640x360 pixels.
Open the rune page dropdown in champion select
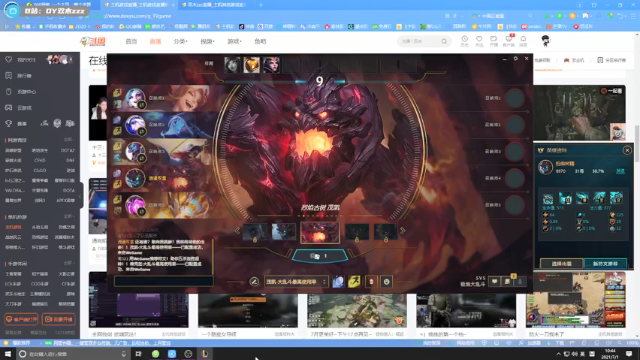click(x=296, y=282)
